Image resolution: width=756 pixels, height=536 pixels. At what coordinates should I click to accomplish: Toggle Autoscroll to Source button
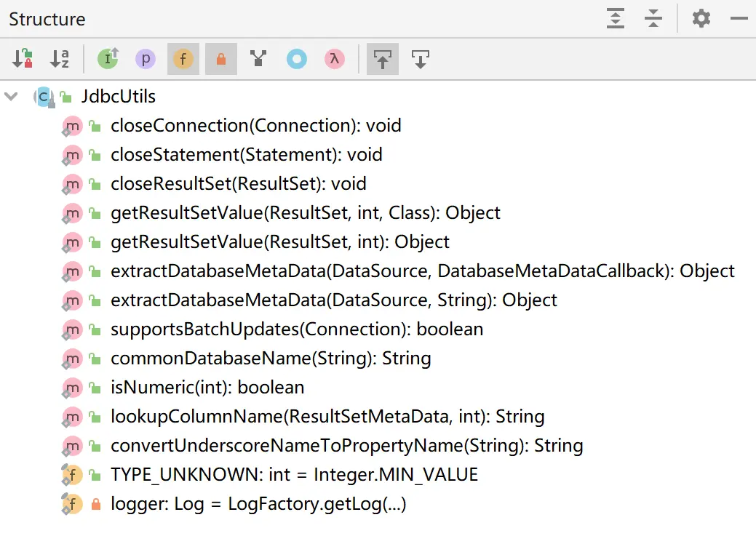pyautogui.click(x=382, y=59)
